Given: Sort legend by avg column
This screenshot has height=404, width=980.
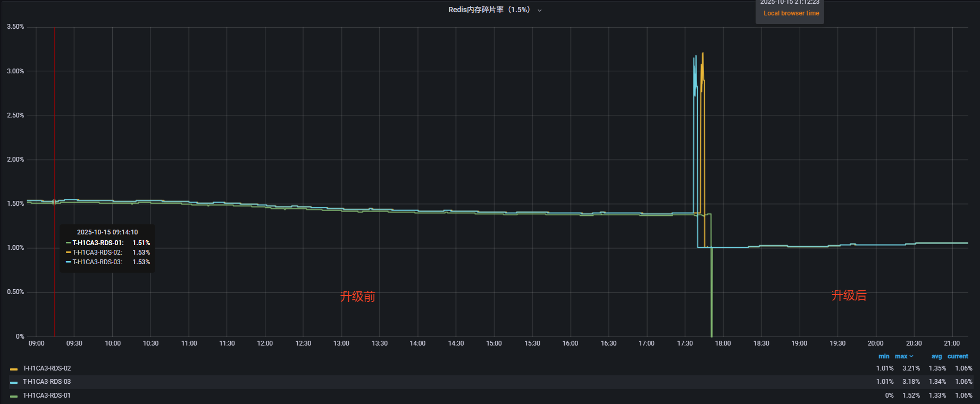Looking at the screenshot, I should click(936, 357).
